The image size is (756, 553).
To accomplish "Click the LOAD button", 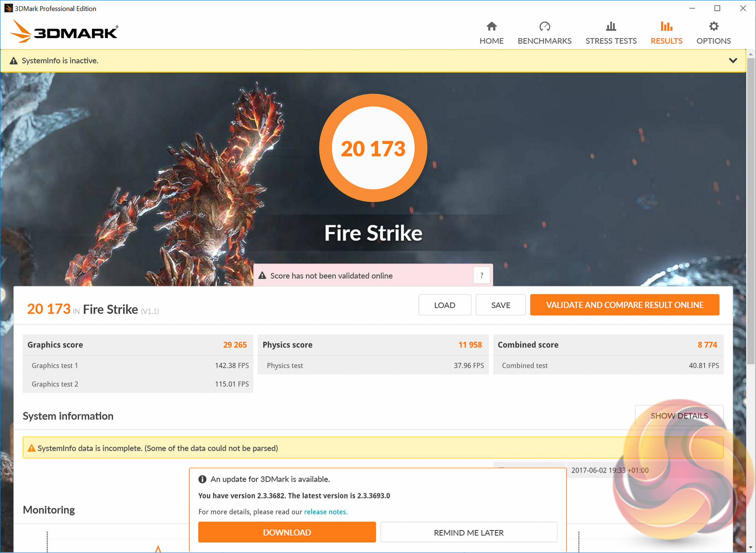I will click(x=444, y=305).
